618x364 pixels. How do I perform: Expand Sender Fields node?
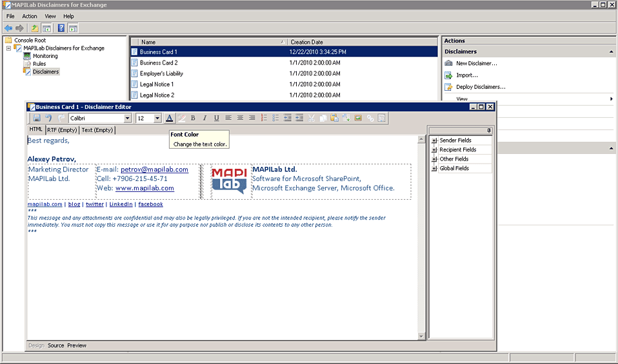(x=434, y=140)
